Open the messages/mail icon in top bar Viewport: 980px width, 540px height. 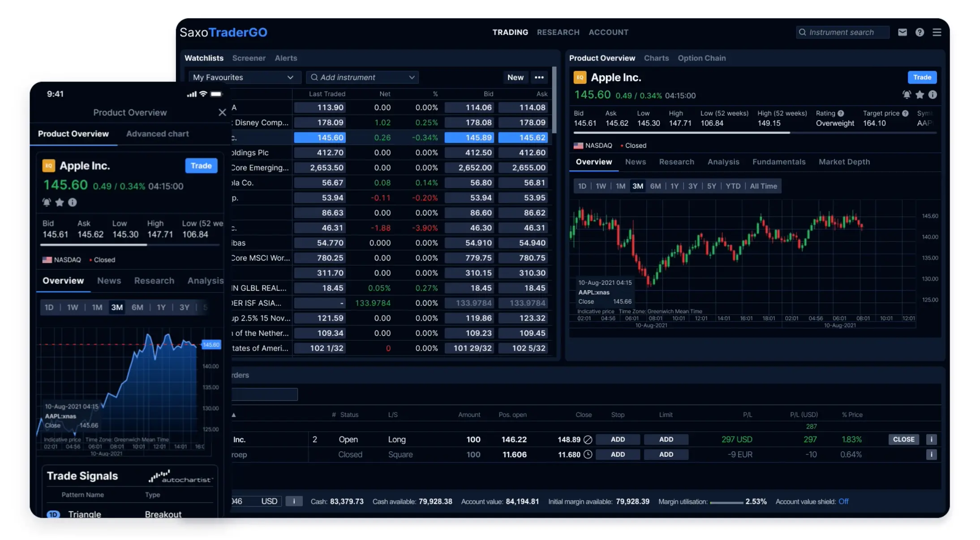[903, 32]
